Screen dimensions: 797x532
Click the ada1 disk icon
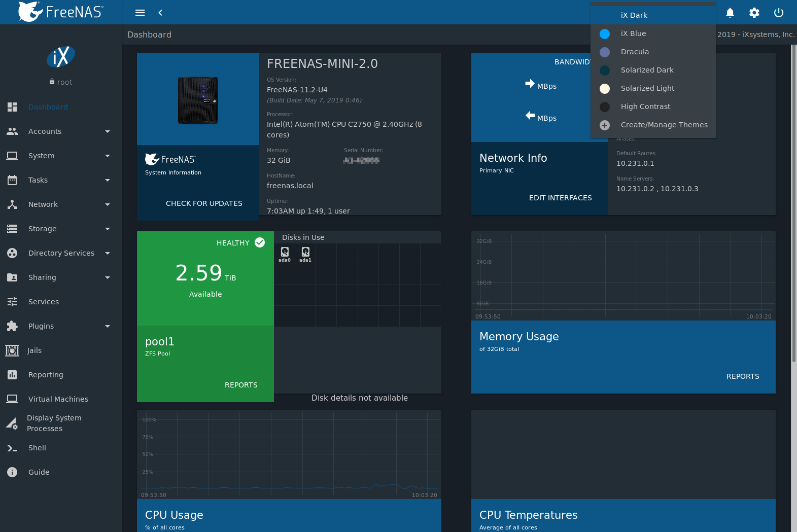point(305,252)
